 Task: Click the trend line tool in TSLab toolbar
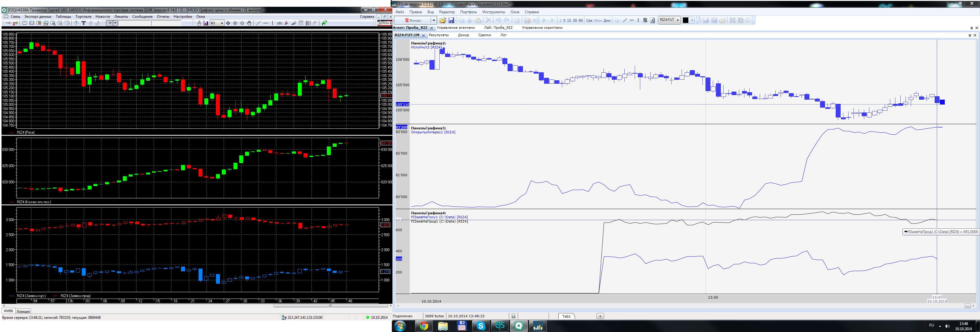(x=625, y=20)
